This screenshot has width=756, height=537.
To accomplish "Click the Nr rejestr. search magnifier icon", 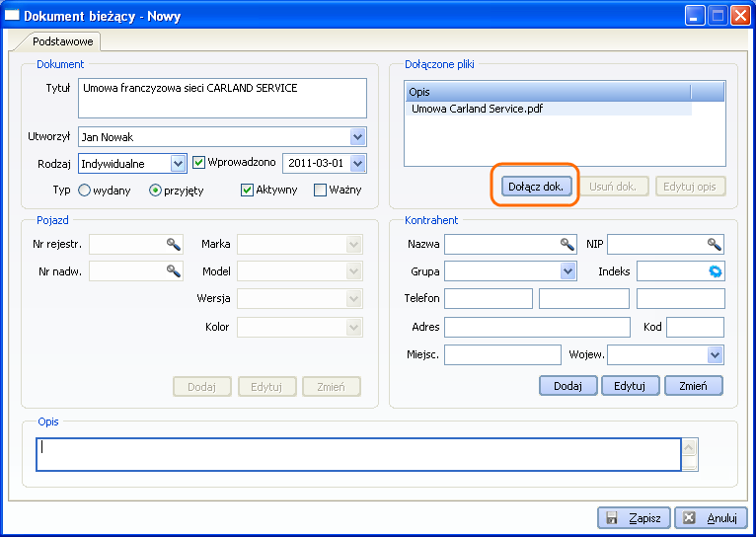I will [x=174, y=245].
